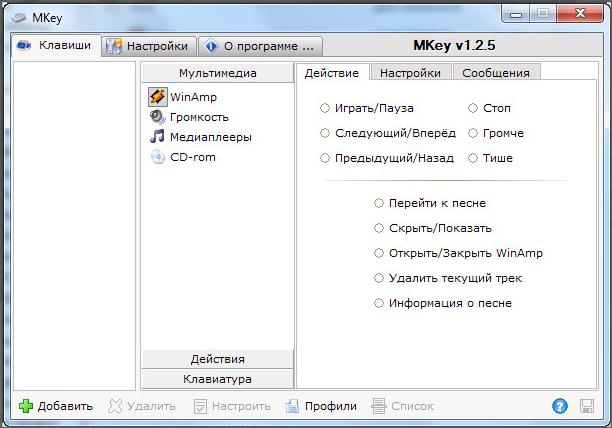The height and width of the screenshot is (428, 612).
Task: Click the Профили documents icon
Action: (292, 406)
